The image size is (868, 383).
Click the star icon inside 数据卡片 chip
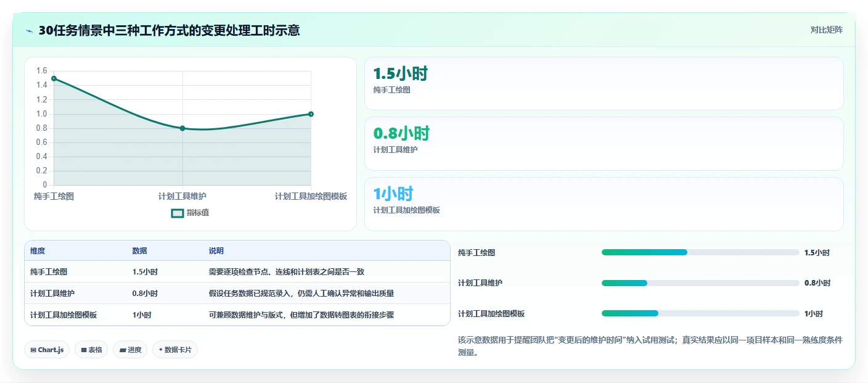(x=160, y=350)
